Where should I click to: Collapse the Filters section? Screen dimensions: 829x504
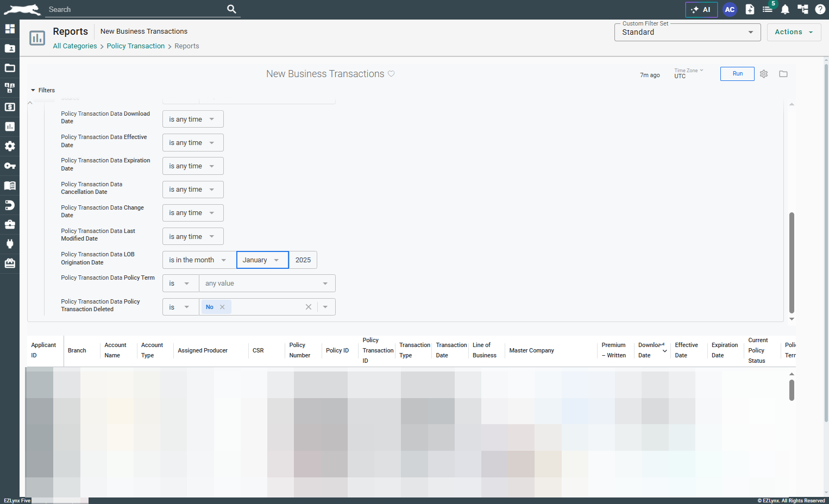pyautogui.click(x=43, y=90)
